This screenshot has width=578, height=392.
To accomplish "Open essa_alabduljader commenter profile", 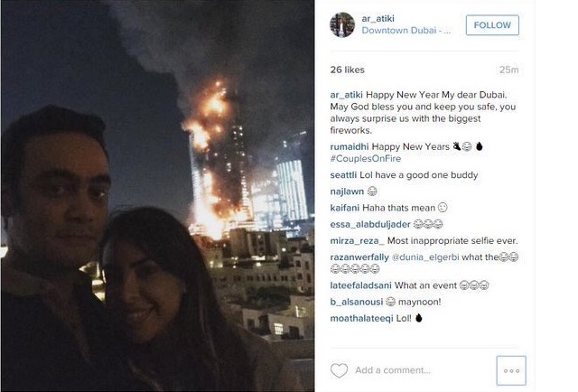I will point(370,224).
